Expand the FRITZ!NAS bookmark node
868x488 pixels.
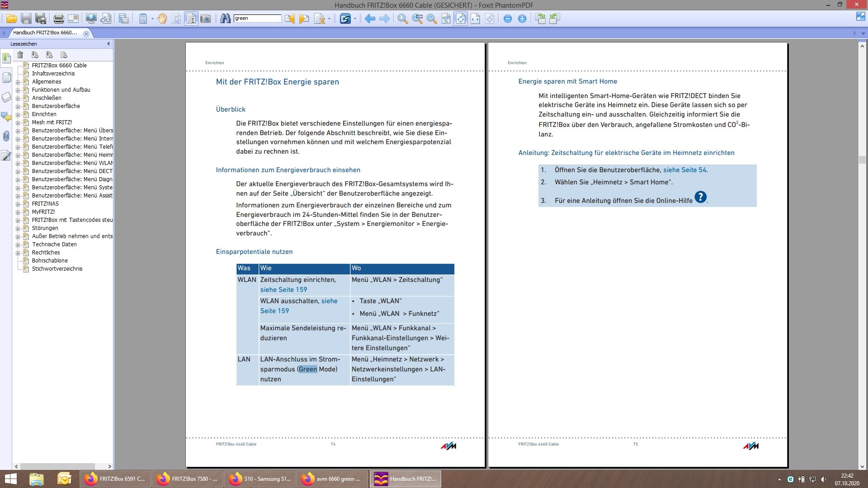tap(18, 204)
